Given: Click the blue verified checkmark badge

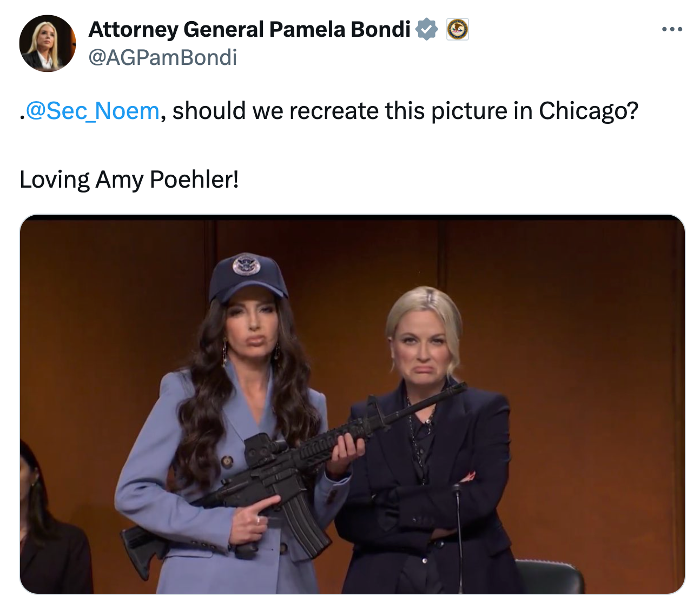Looking at the screenshot, I should 427,29.
